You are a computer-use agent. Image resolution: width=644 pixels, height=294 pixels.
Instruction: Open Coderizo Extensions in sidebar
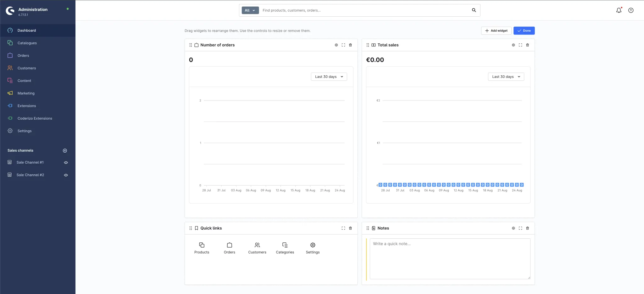pos(38,118)
